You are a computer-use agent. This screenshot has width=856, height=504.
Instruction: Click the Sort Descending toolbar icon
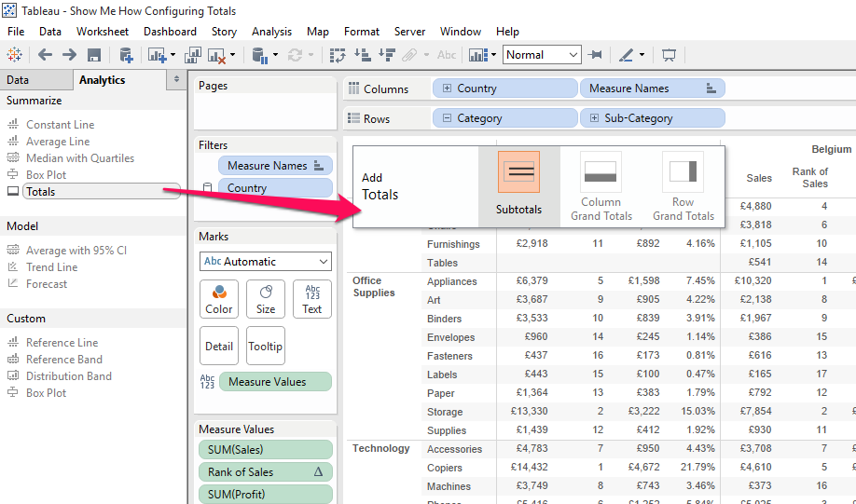(x=387, y=55)
